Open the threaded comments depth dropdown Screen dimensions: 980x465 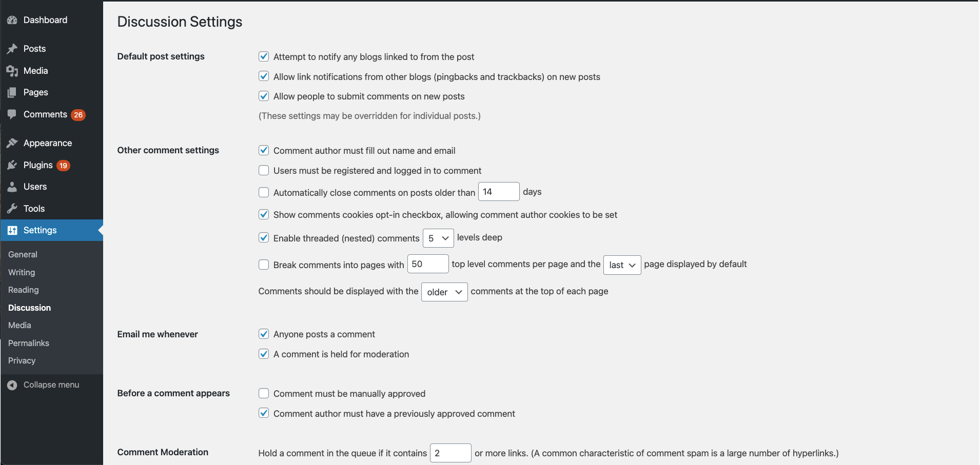tap(438, 238)
